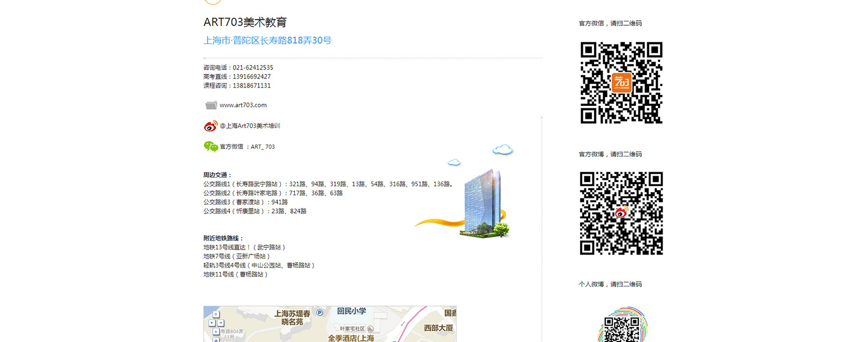
Task: Click the 全季酒店 label on the map
Action: (x=351, y=338)
